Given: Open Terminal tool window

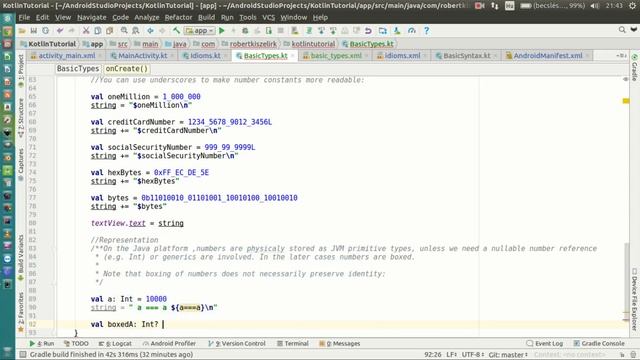Looking at the screenshot, I should coord(293,344).
